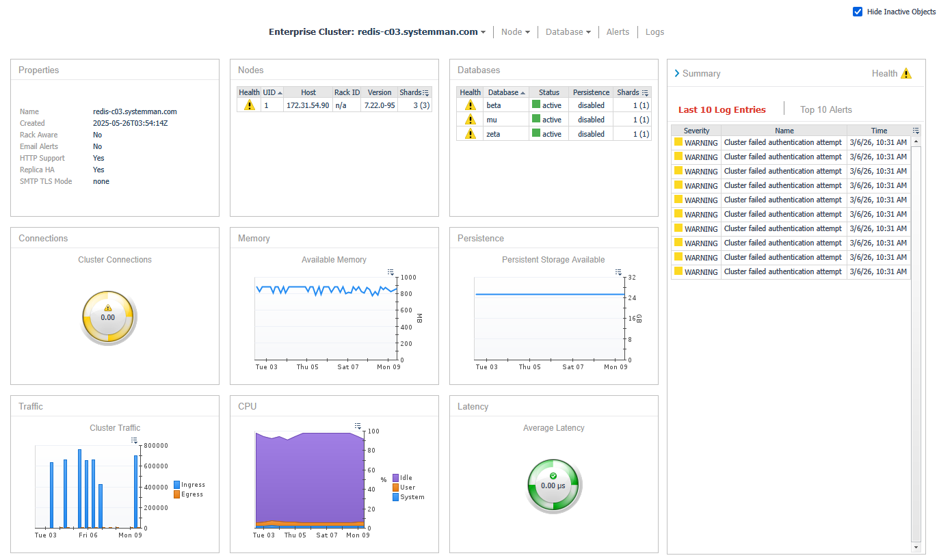Viewport: 939px width, 560px height.
Task: Sort Databases table by Database column
Action: 506,92
